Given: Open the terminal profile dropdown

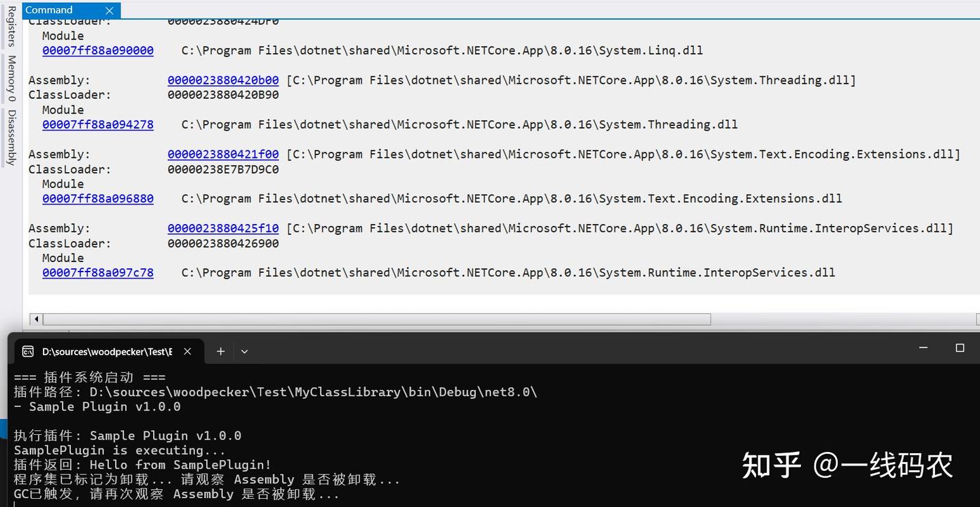Looking at the screenshot, I should [x=244, y=351].
